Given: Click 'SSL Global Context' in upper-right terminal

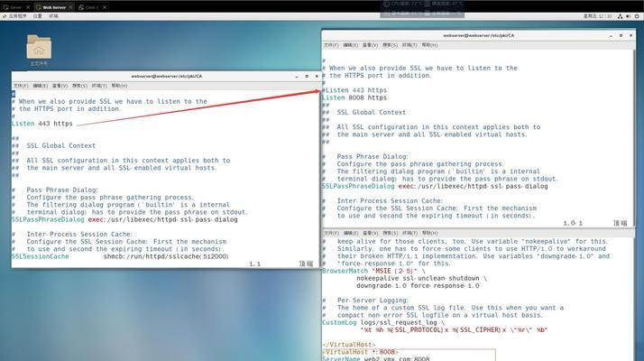Looking at the screenshot, I should pos(372,113).
